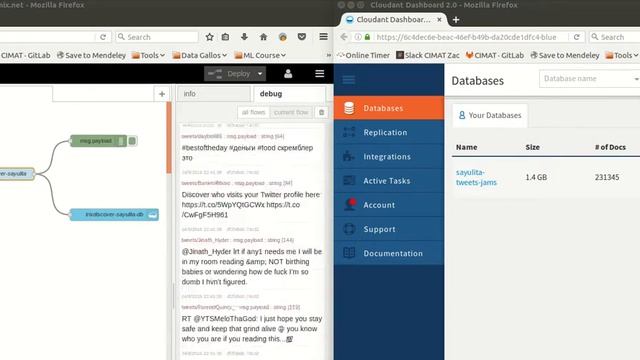Collapse the Cloudant sidebar with burger icon

[x=349, y=80]
